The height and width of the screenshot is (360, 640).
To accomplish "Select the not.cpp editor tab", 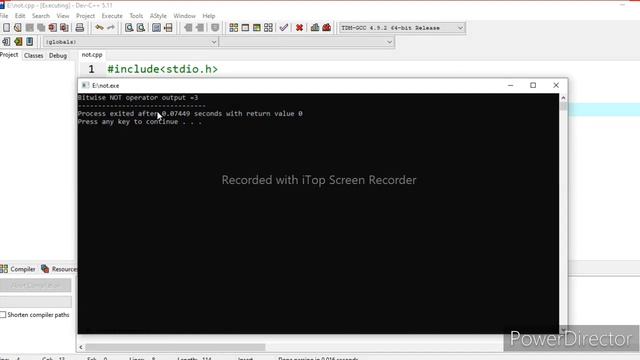I will point(92,54).
